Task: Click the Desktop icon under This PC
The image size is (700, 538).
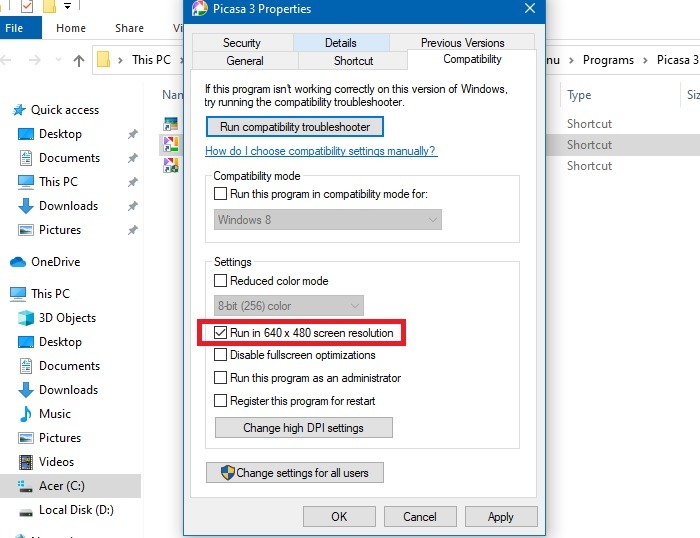Action: 25,342
